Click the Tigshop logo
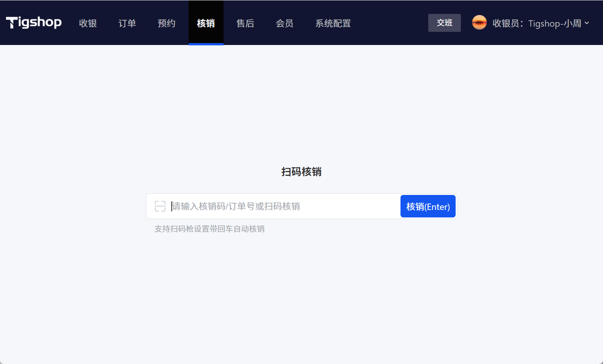The width and height of the screenshot is (603, 364). pyautogui.click(x=34, y=22)
